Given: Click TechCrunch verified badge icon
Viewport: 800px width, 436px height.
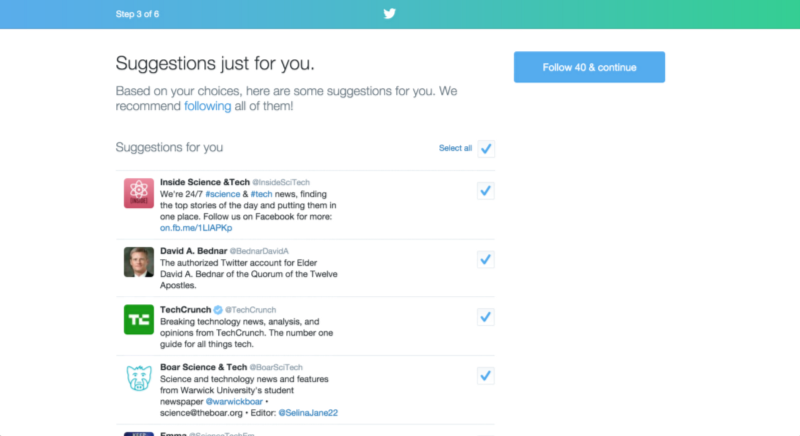Looking at the screenshot, I should click(x=218, y=310).
